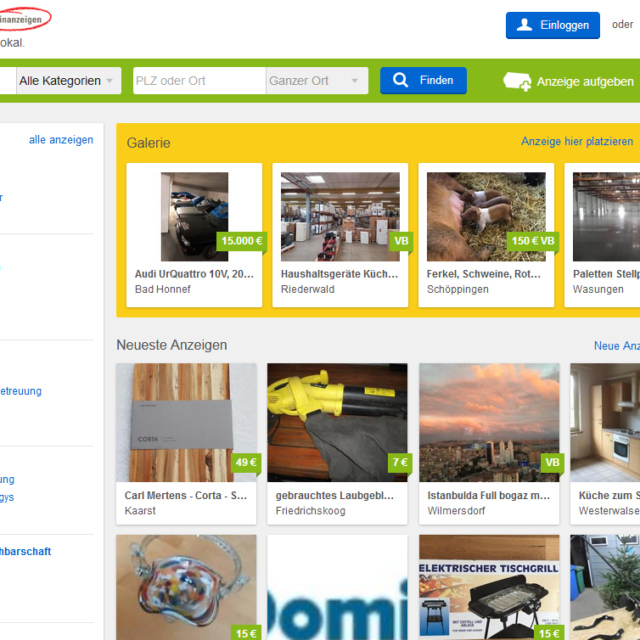The width and height of the screenshot is (640, 640).
Task: Open 'Anzeige hier platzieren' link
Action: coord(577,141)
